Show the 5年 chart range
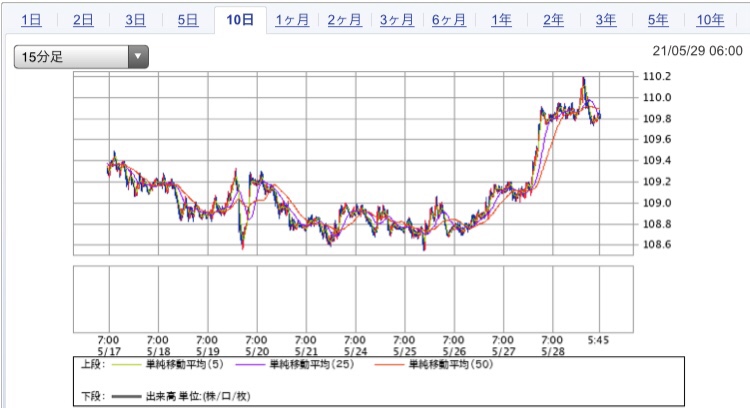This screenshot has height=408, width=750. click(658, 20)
